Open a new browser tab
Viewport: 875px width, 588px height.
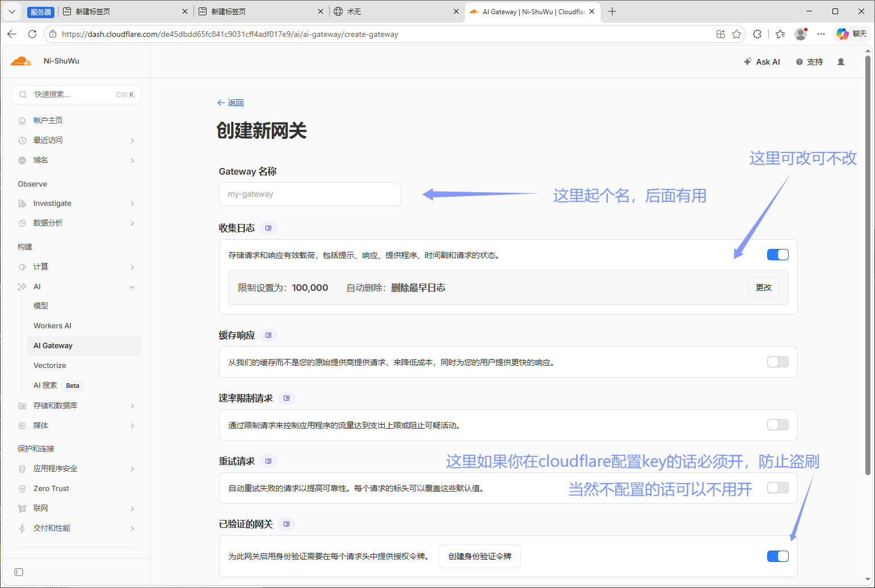click(x=612, y=11)
